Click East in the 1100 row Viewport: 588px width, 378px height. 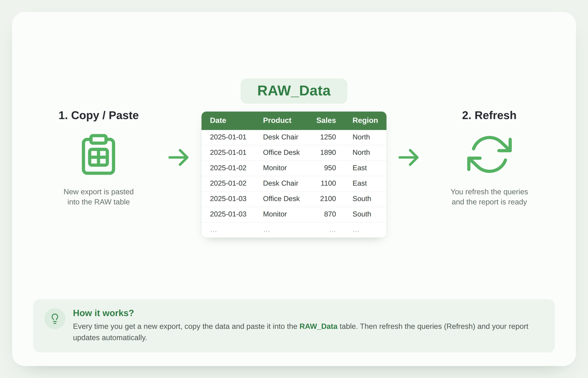[359, 183]
